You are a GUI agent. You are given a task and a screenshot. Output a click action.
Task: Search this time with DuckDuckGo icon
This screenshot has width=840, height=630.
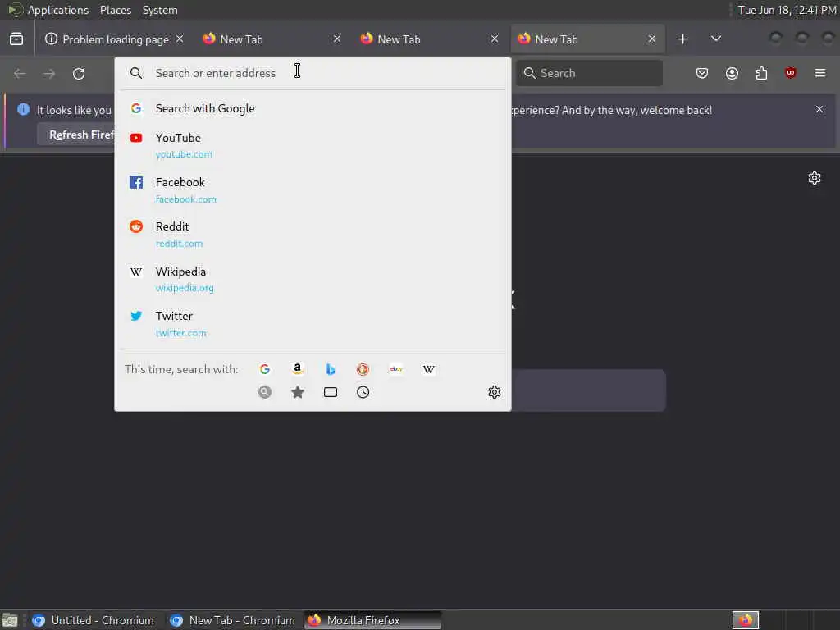pos(363,369)
